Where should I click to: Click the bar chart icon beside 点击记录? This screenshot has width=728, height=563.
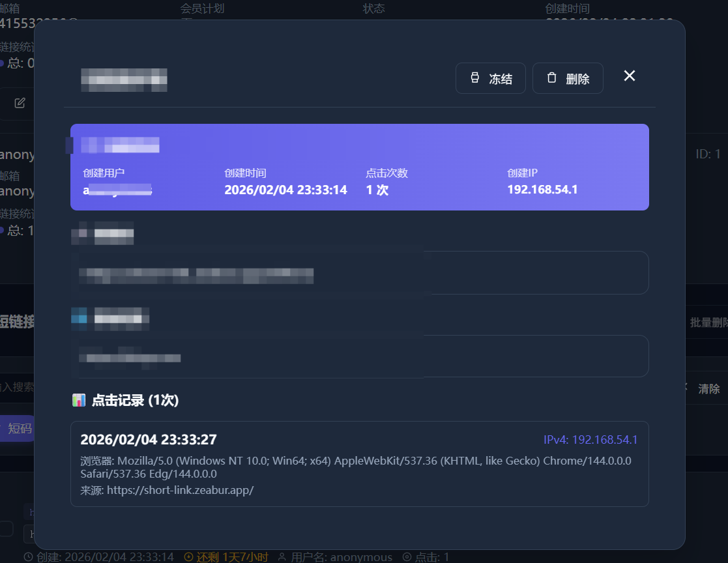click(79, 400)
